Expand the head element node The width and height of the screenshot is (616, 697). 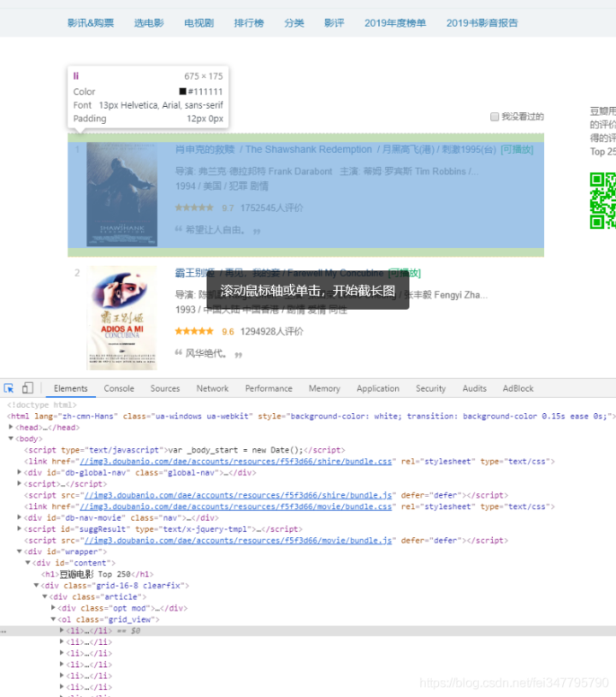[x=11, y=427]
